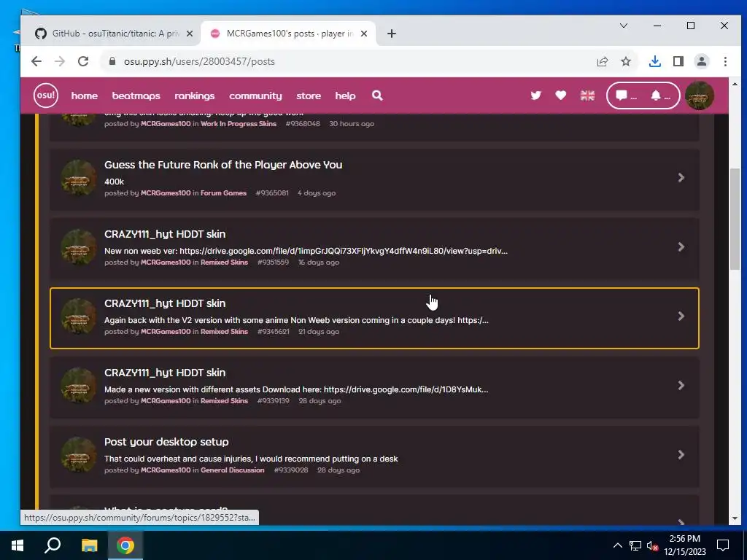Open the rankings menu
This screenshot has height=560, width=747.
pyautogui.click(x=194, y=96)
